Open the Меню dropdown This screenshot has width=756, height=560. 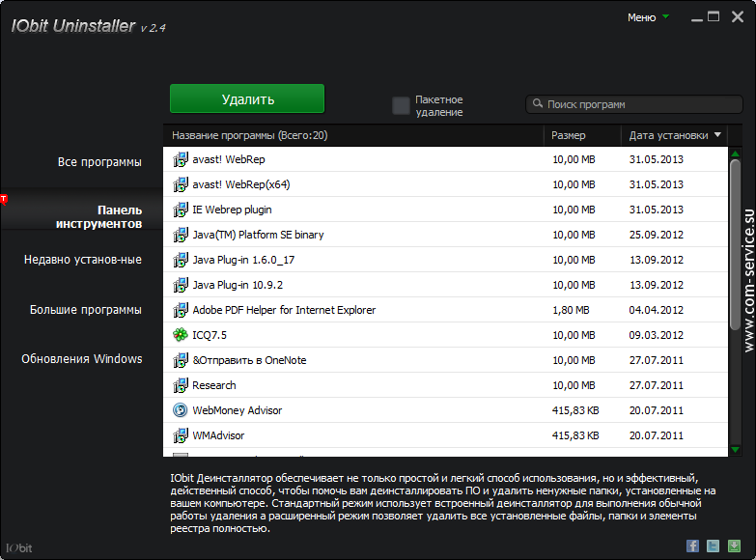(x=648, y=17)
